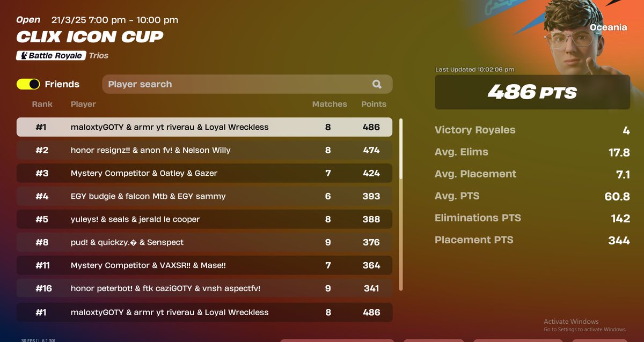The height and width of the screenshot is (342, 644).
Task: Click the Points column header
Action: (374, 104)
